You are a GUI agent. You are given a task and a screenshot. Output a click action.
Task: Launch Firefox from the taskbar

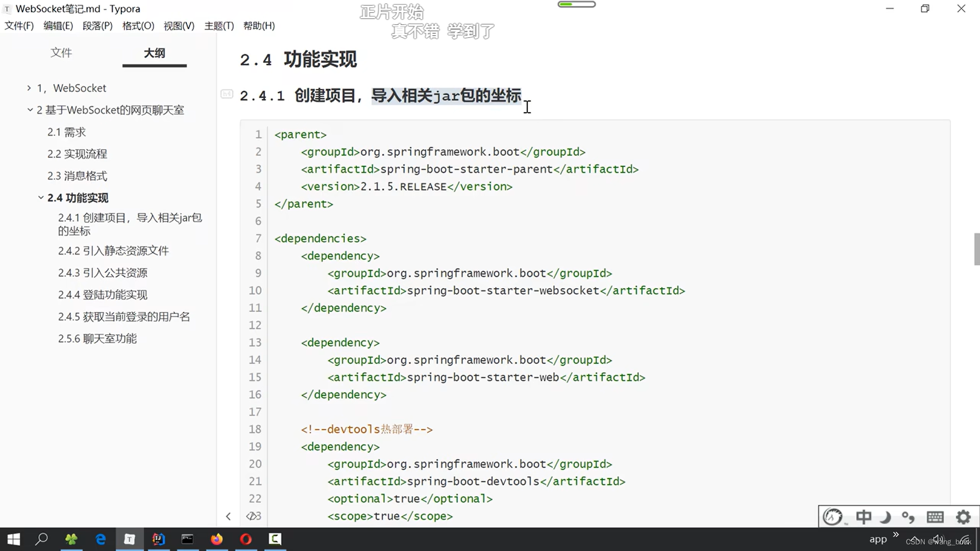click(216, 539)
